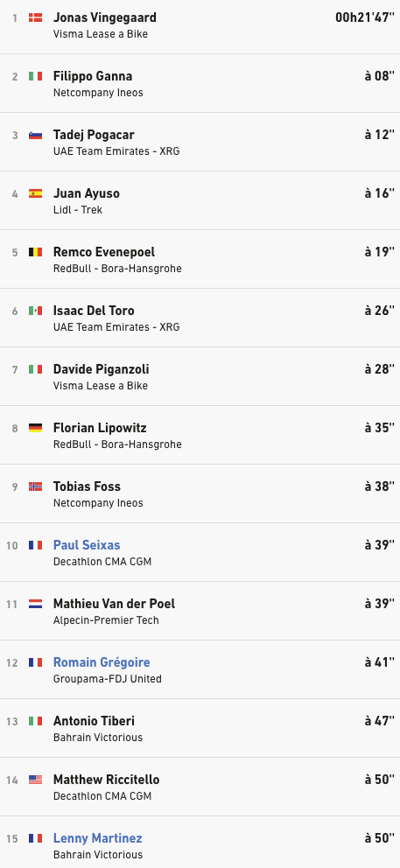The width and height of the screenshot is (400, 868).
Task: Open Lenny Martinez rider profile link
Action: click(97, 838)
